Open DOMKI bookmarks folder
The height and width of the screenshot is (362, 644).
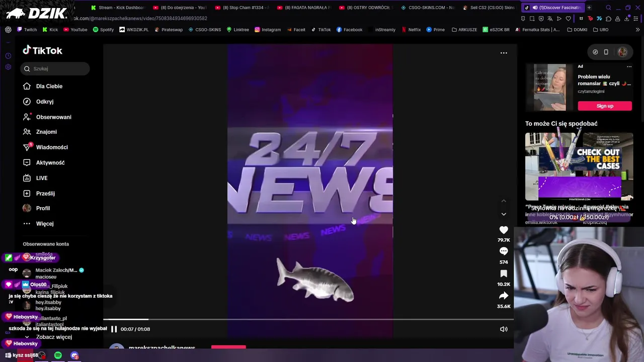(577, 30)
